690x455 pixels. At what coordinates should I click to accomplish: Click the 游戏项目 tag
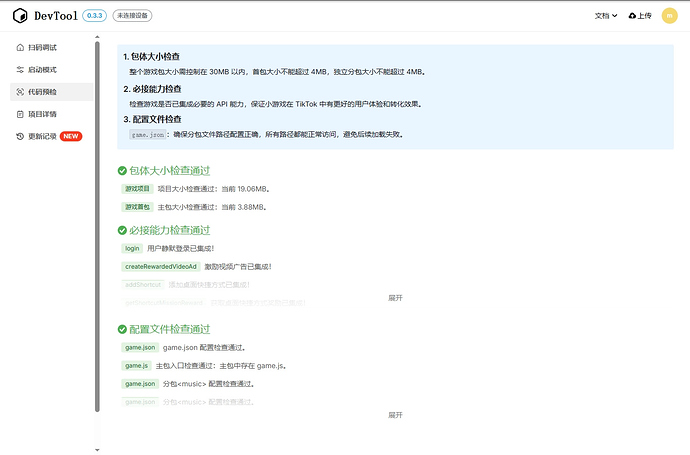coord(137,189)
